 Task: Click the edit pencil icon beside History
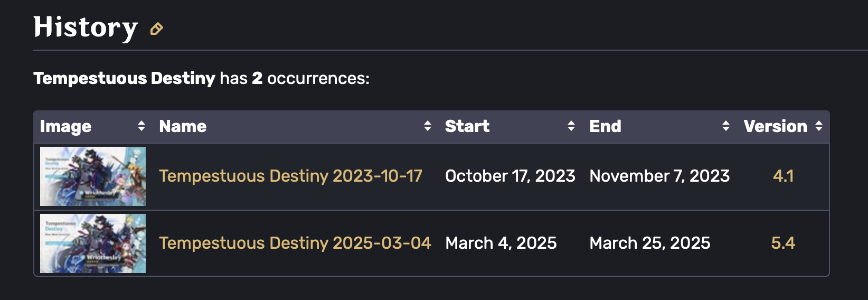click(x=156, y=29)
